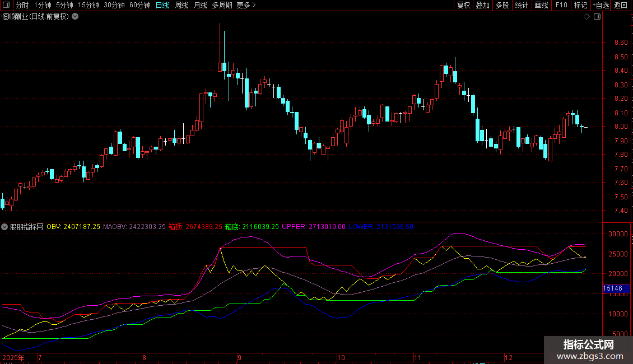Open F10 company information
Image resolution: width=633 pixels, height=364 pixels.
tap(561, 5)
